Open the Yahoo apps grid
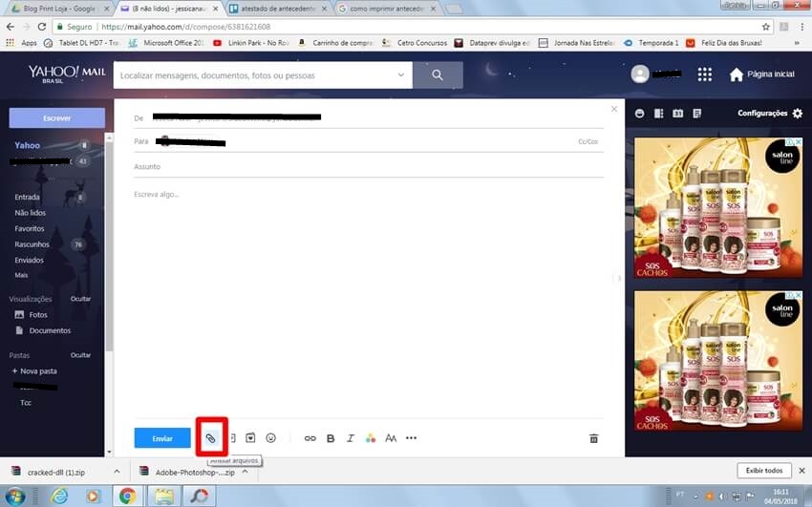This screenshot has height=507, width=812. pyautogui.click(x=705, y=74)
